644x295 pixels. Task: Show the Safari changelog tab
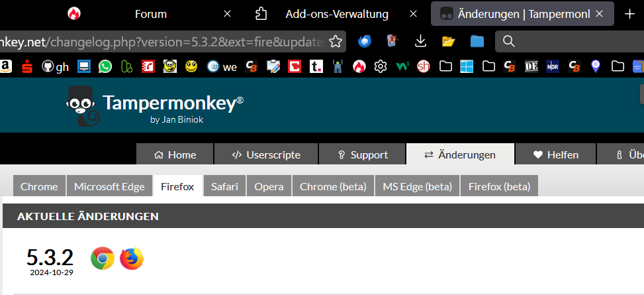(224, 186)
